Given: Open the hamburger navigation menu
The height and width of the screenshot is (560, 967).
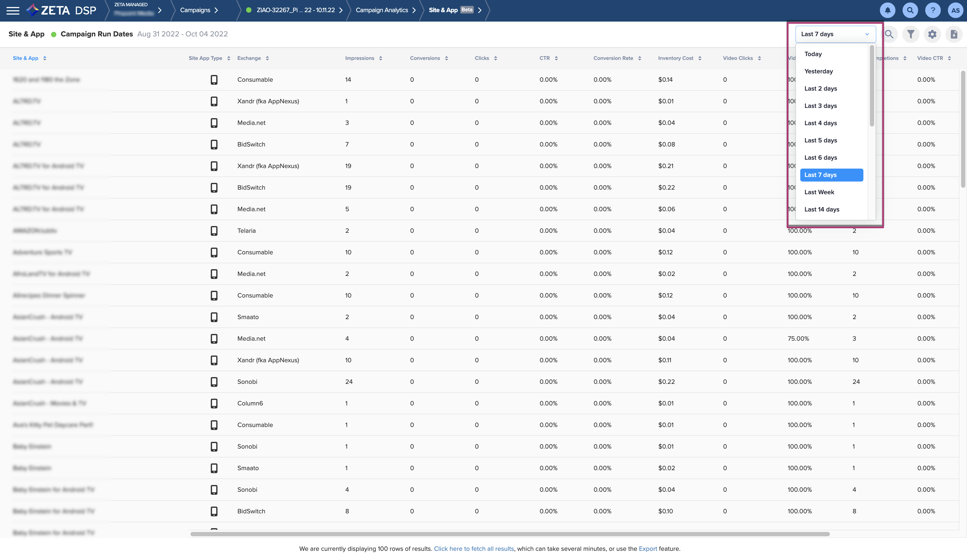Looking at the screenshot, I should coord(13,10).
